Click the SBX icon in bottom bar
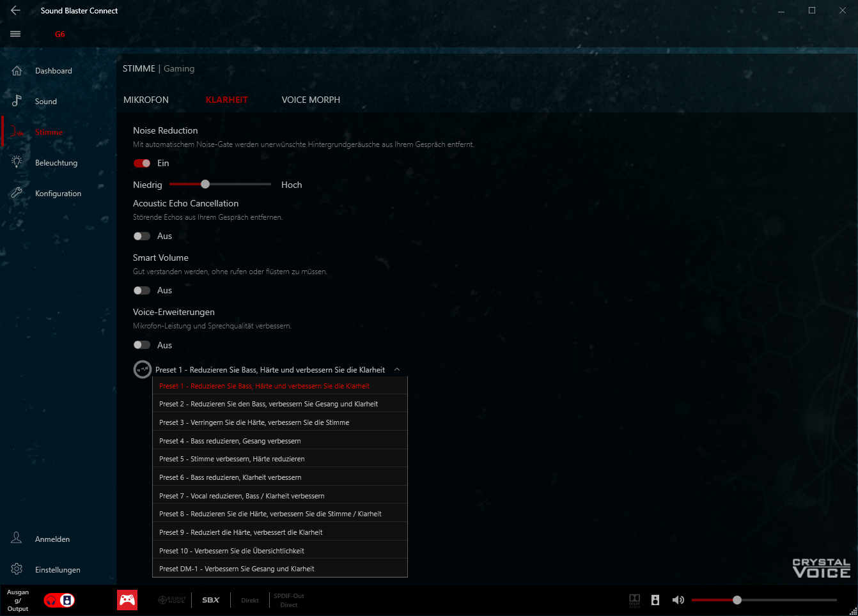The height and width of the screenshot is (616, 858). [210, 600]
